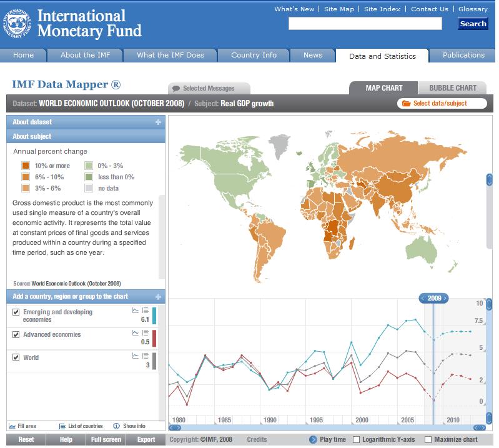Viewport: 499px width, 448px height.
Task: Uncheck Emerging and developing economies checkbox
Action: 16,312
